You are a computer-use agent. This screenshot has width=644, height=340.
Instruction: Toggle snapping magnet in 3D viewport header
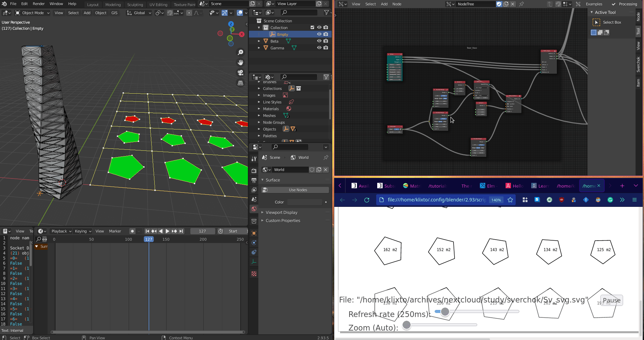click(170, 13)
